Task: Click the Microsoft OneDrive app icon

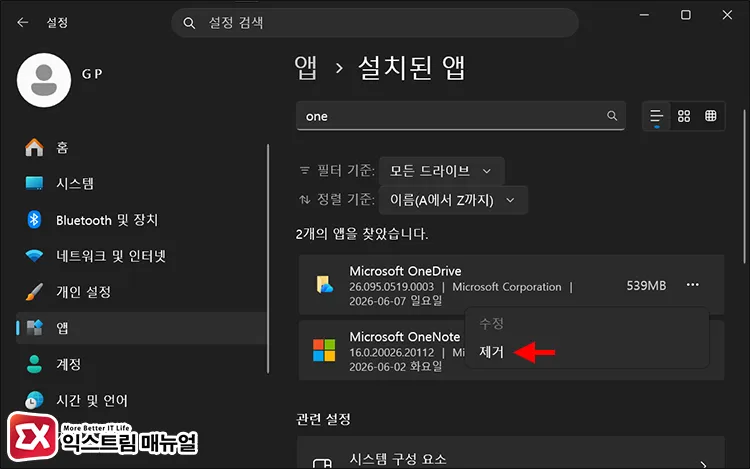Action: pyautogui.click(x=324, y=284)
